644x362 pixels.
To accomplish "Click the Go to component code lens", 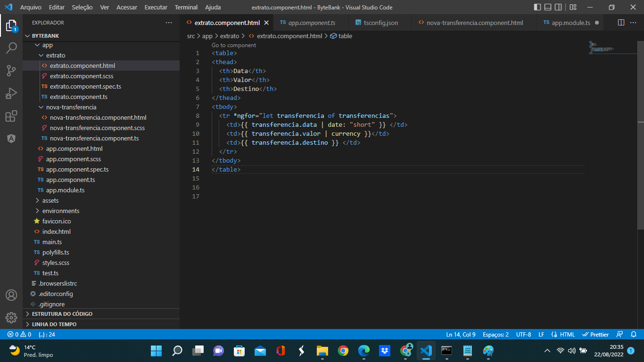I will coord(234,45).
